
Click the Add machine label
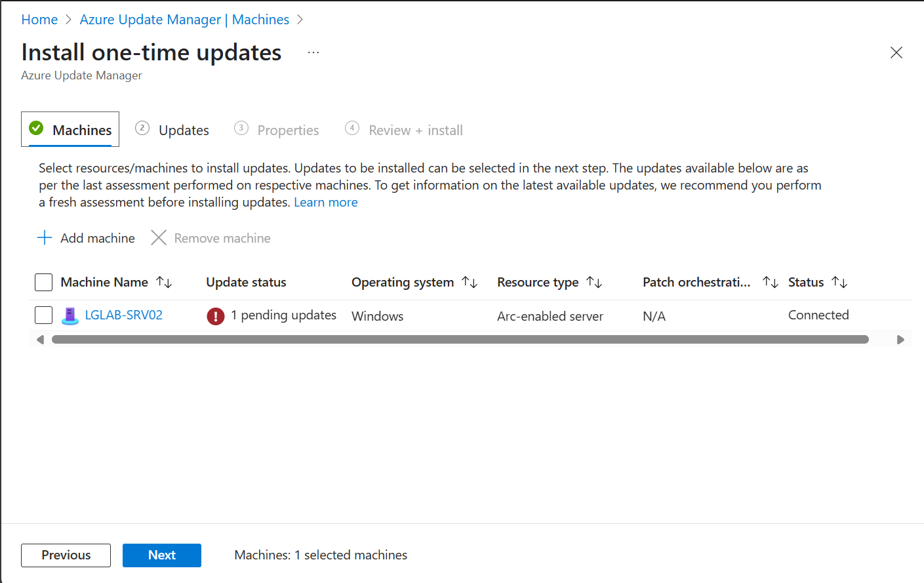(98, 238)
